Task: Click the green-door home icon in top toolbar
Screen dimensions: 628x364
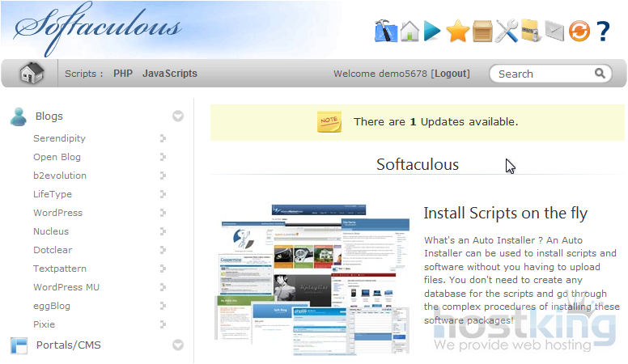Action: point(409,31)
